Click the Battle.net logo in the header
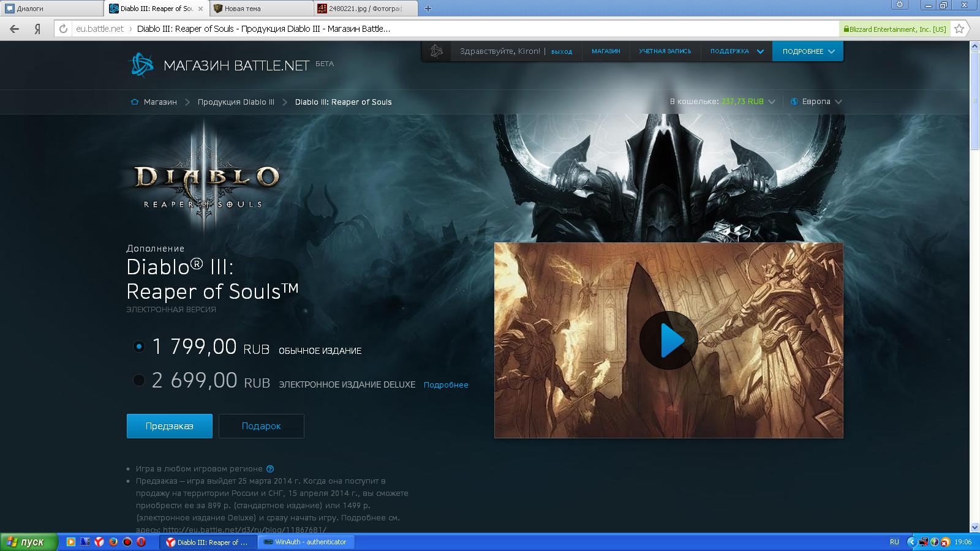The image size is (980, 551). 141,65
